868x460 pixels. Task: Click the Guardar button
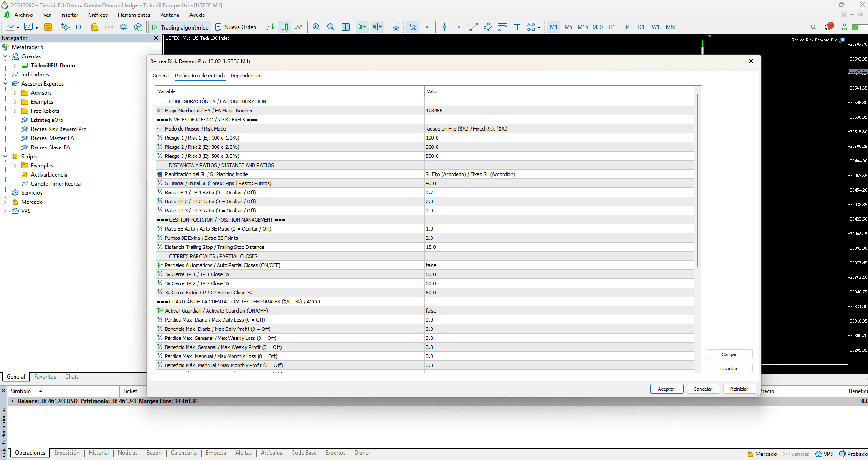pos(729,369)
